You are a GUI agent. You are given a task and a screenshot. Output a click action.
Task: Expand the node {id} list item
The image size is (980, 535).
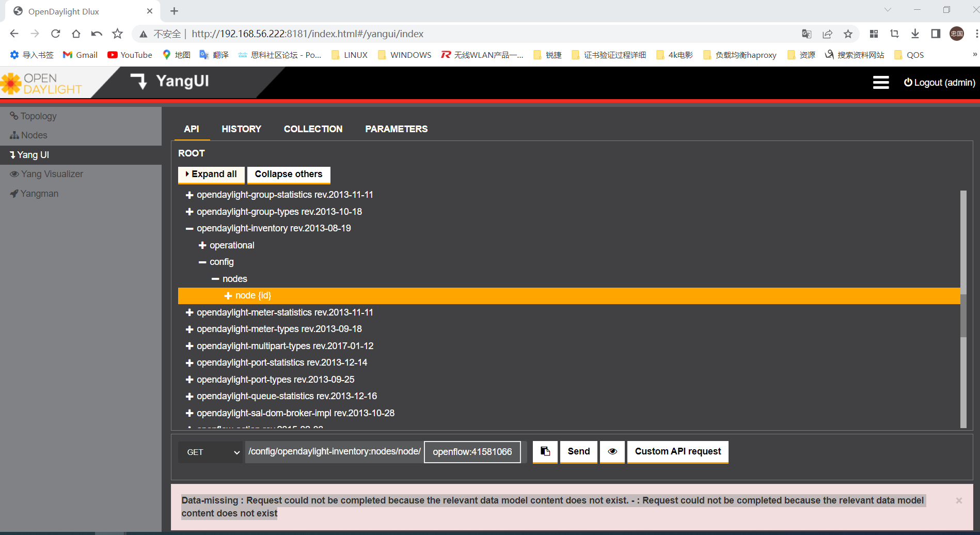click(x=228, y=296)
